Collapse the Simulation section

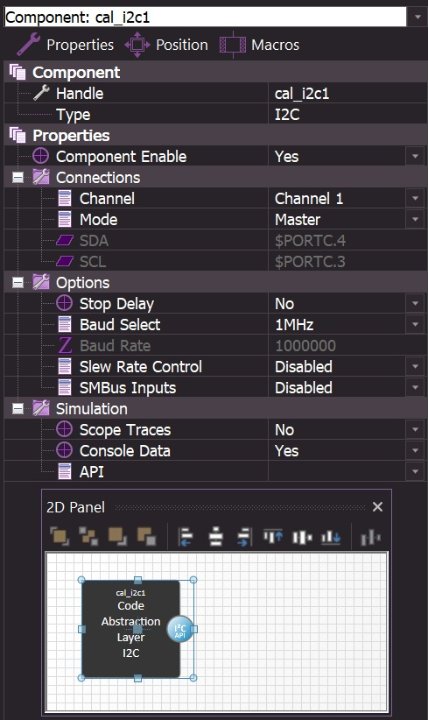point(17,409)
